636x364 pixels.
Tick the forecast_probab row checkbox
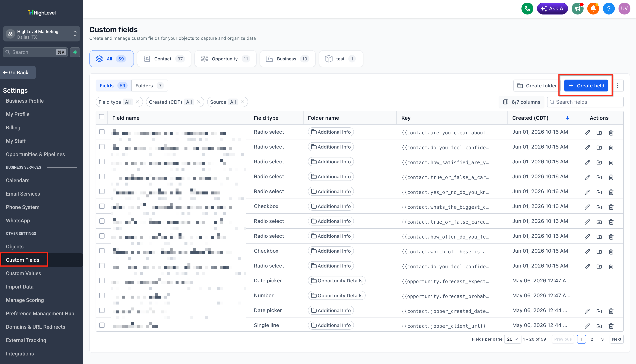pyautogui.click(x=102, y=296)
